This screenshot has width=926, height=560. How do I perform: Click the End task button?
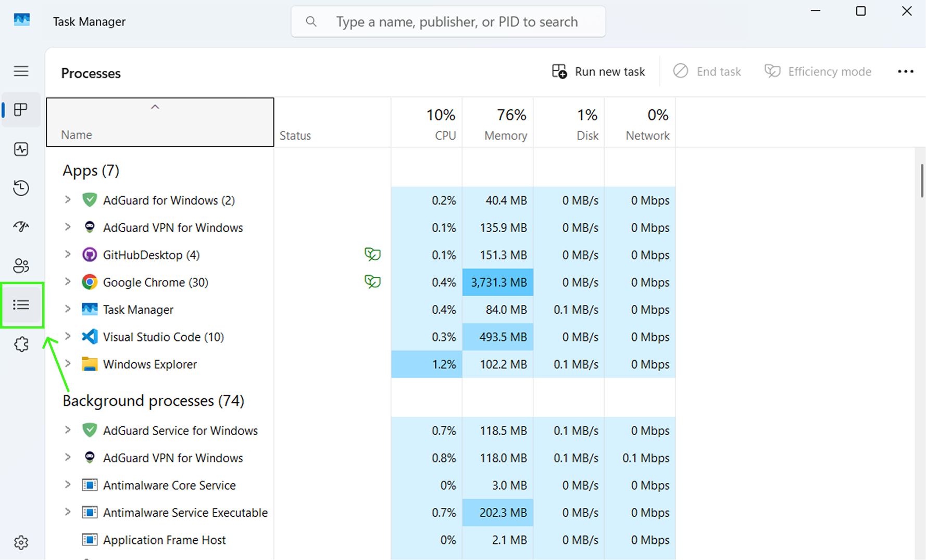(707, 71)
